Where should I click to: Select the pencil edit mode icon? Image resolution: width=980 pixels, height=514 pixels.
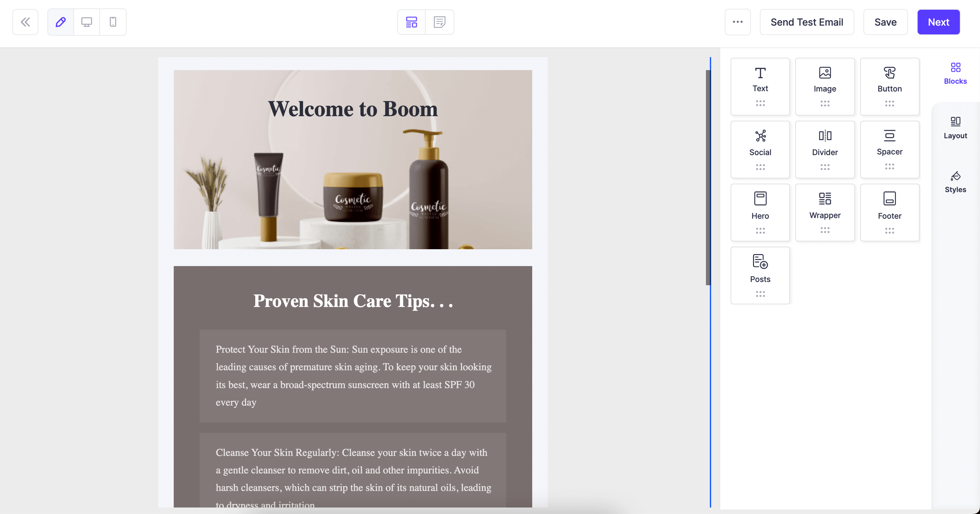[60, 22]
